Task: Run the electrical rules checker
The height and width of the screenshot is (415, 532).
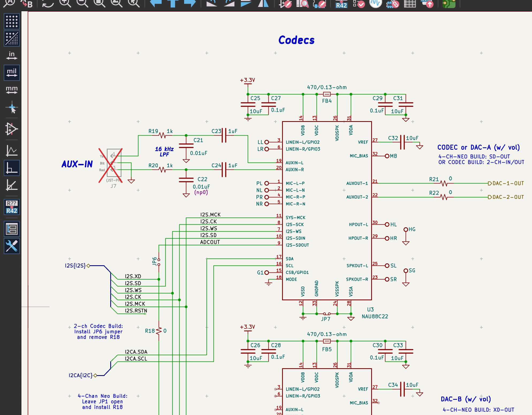Action: [359, 3]
